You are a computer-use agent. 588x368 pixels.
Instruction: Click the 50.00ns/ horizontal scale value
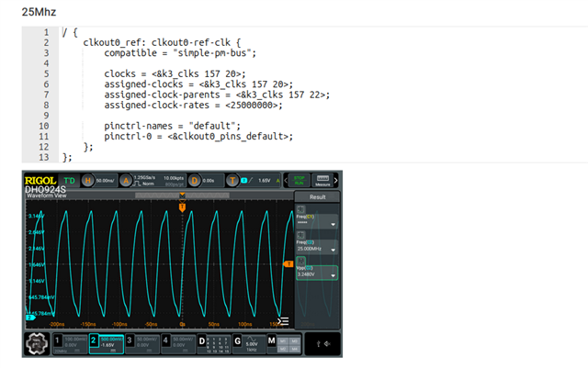click(x=106, y=181)
